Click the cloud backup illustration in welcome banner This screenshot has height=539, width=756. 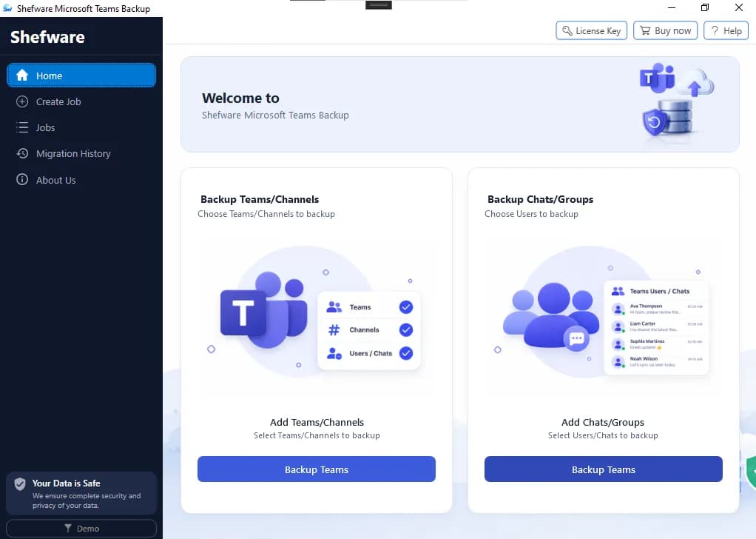point(677,99)
